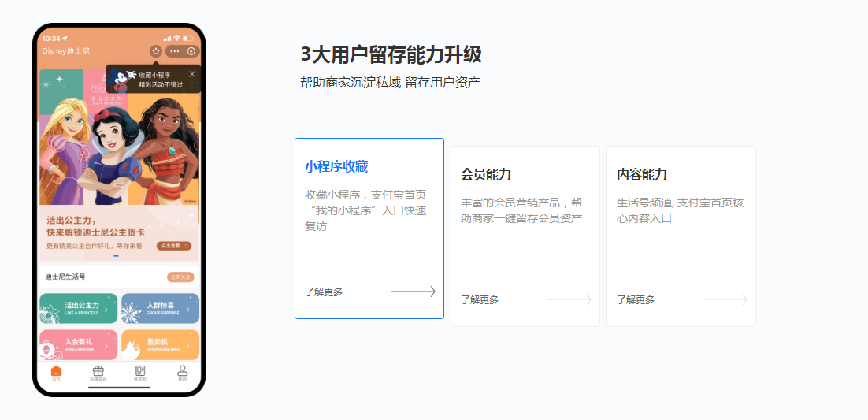Dismiss the 收藏小程序 tooltip with its X

192,74
